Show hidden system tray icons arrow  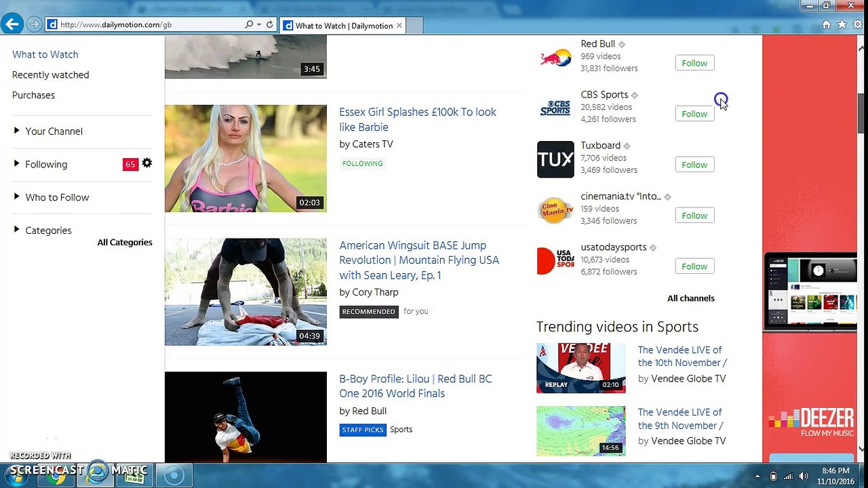tap(757, 476)
